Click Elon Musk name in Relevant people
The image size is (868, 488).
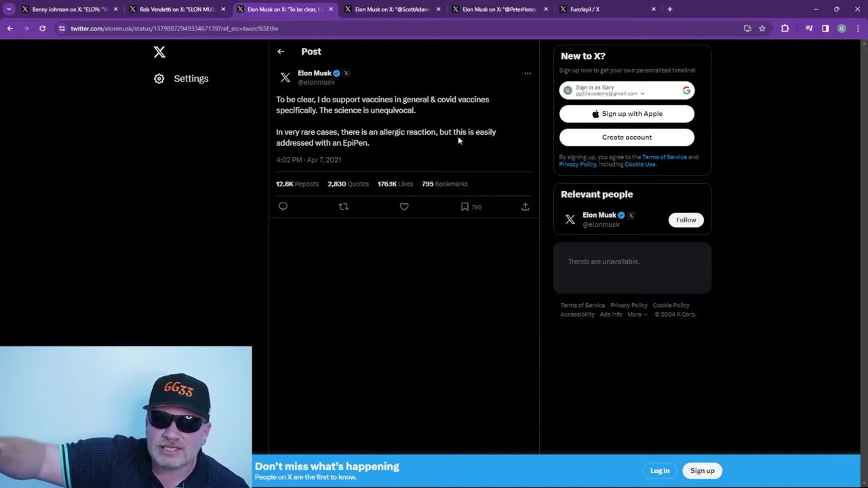point(599,215)
